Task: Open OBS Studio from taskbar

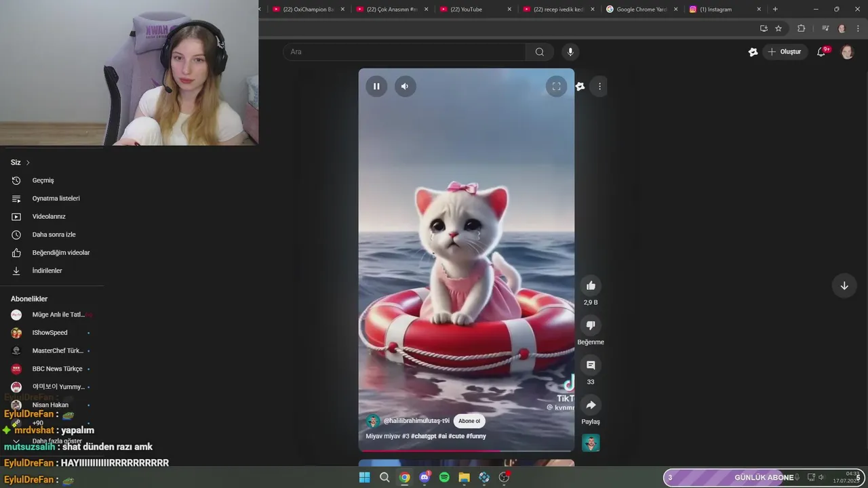Action: click(504, 477)
